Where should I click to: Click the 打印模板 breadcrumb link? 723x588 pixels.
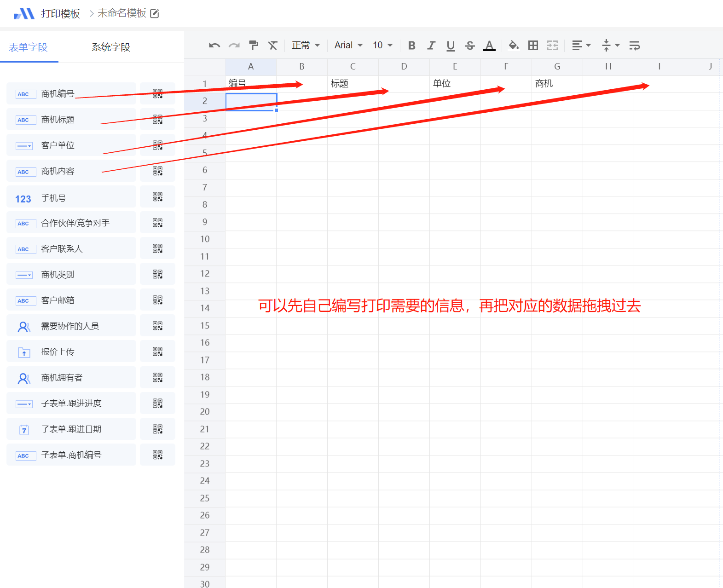(60, 14)
